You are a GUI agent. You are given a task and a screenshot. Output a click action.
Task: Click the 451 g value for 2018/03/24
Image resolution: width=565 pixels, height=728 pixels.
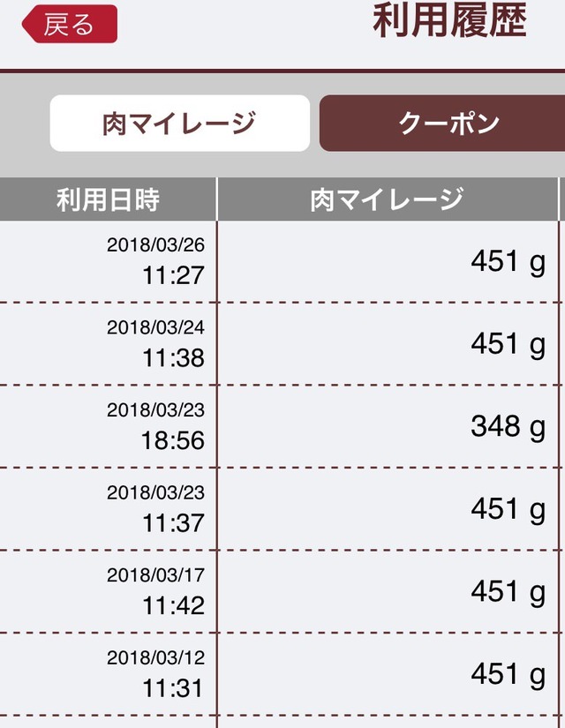click(x=507, y=344)
